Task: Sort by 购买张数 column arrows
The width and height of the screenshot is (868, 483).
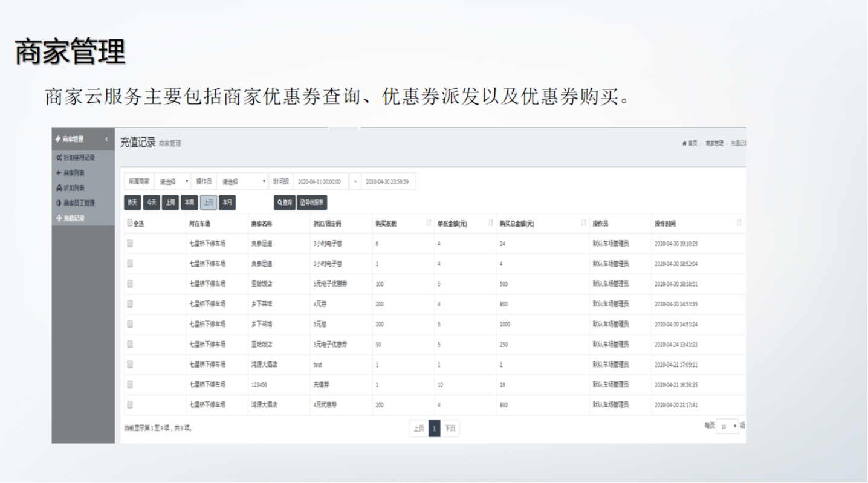Action: click(429, 224)
